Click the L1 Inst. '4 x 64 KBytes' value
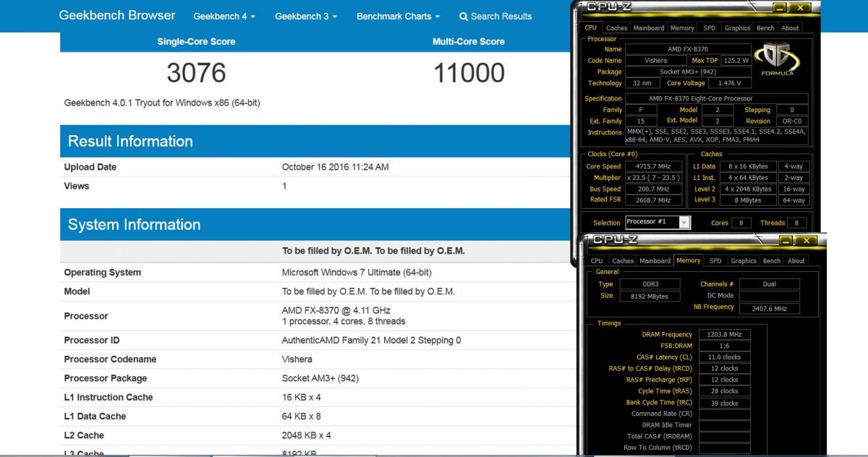The height and width of the screenshot is (457, 868). 749,177
